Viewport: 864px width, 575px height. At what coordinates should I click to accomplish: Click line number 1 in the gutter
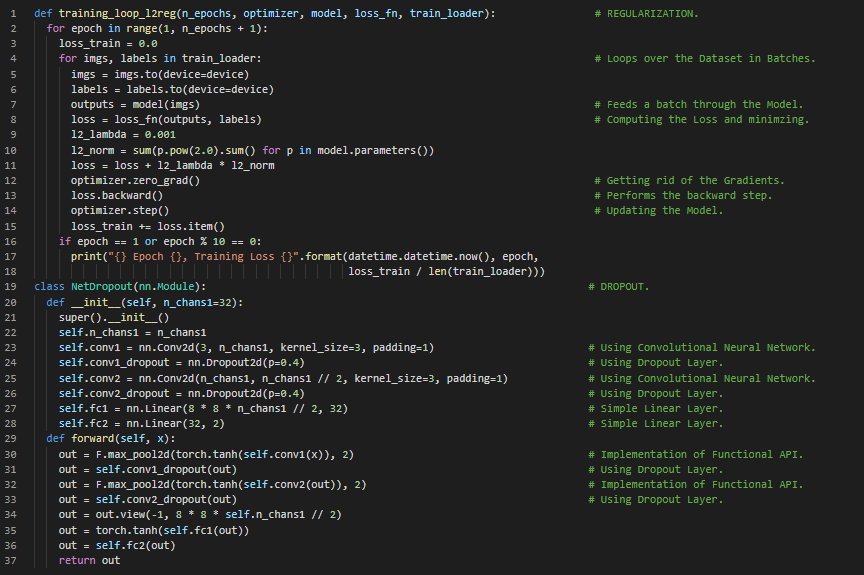click(15, 14)
